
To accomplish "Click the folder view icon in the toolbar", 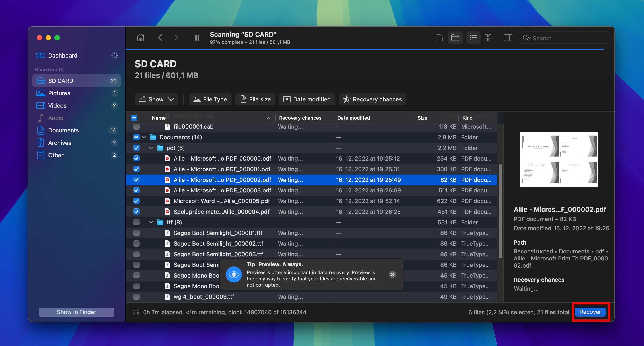I will pyautogui.click(x=455, y=38).
